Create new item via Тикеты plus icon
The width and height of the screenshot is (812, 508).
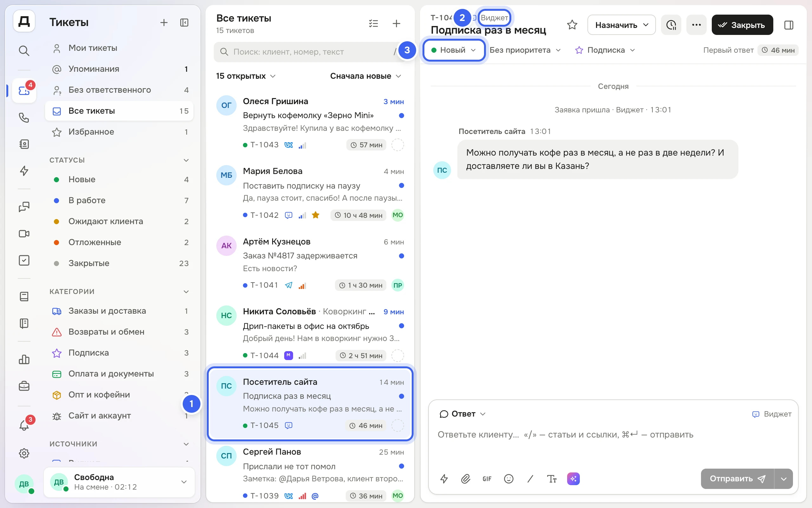coord(164,23)
